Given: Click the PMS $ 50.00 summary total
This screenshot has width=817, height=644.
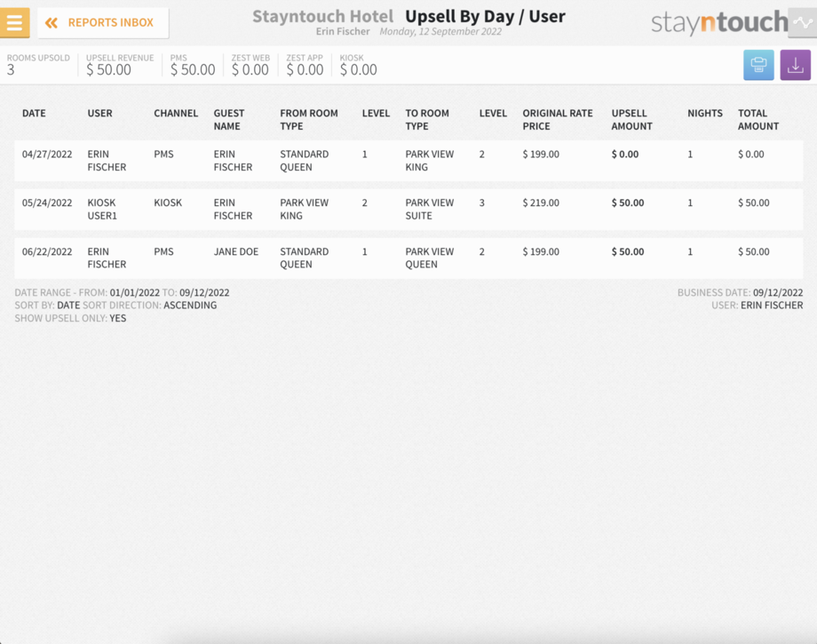Looking at the screenshot, I should coord(193,70).
